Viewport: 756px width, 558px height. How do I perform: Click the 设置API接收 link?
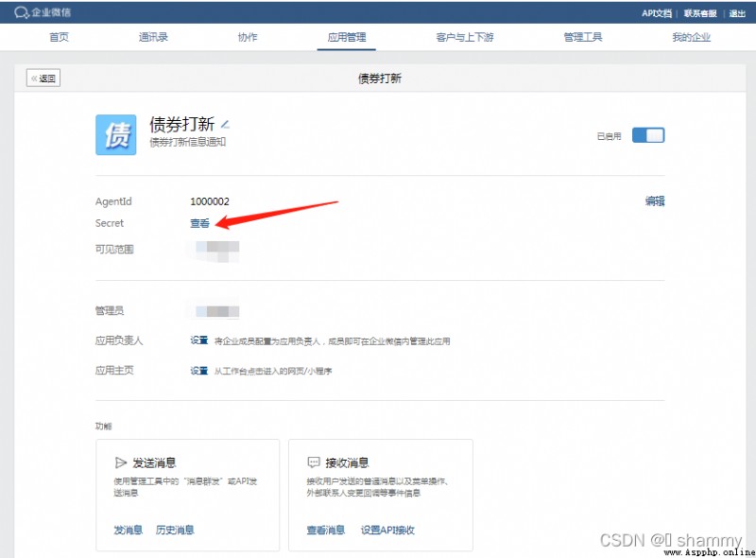click(387, 530)
